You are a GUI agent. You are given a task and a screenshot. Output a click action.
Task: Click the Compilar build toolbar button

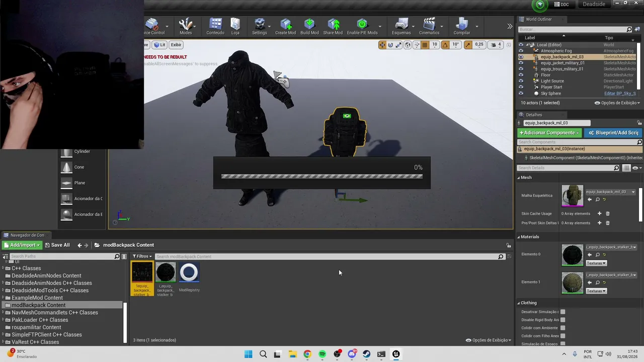click(462, 26)
